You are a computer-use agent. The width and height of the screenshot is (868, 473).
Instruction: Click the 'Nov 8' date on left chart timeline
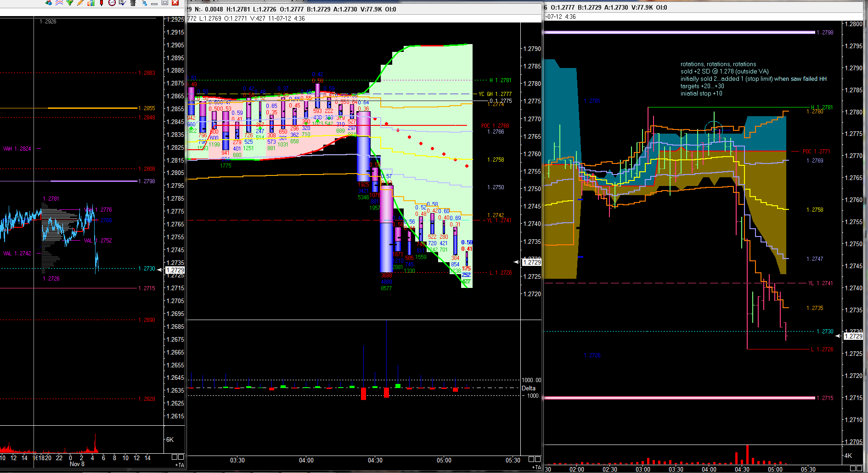pos(77,464)
